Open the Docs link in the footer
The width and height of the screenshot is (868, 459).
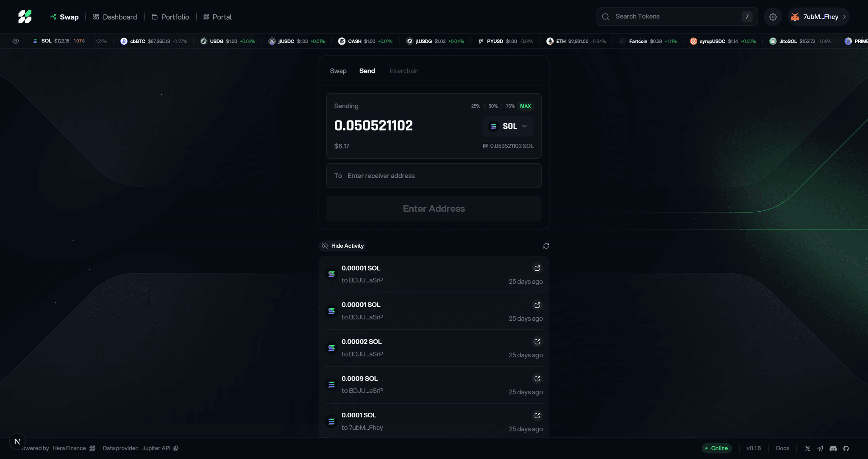782,448
